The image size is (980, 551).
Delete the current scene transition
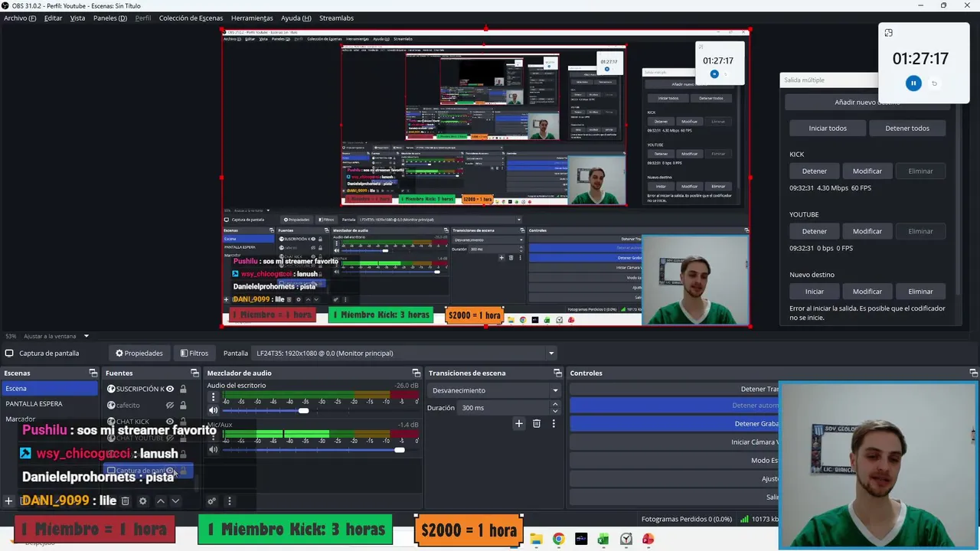click(536, 423)
